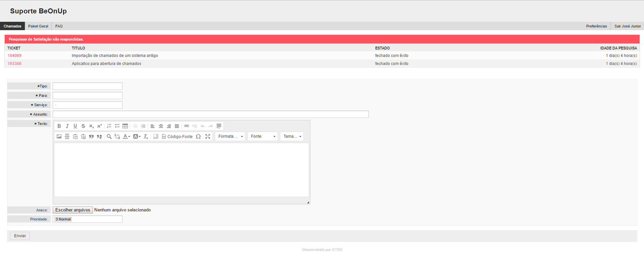644x260 pixels.
Task: Insert a hyperlink
Action: coord(187,126)
